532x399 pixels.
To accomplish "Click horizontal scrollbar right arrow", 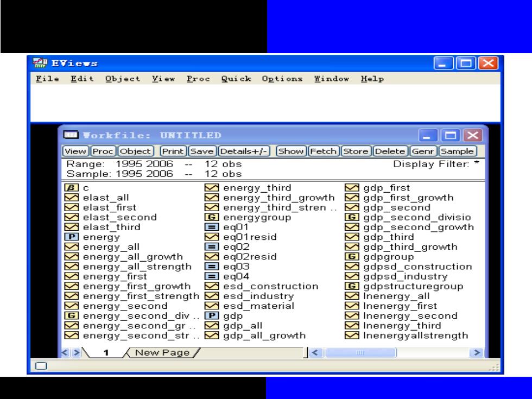I will click(x=477, y=352).
